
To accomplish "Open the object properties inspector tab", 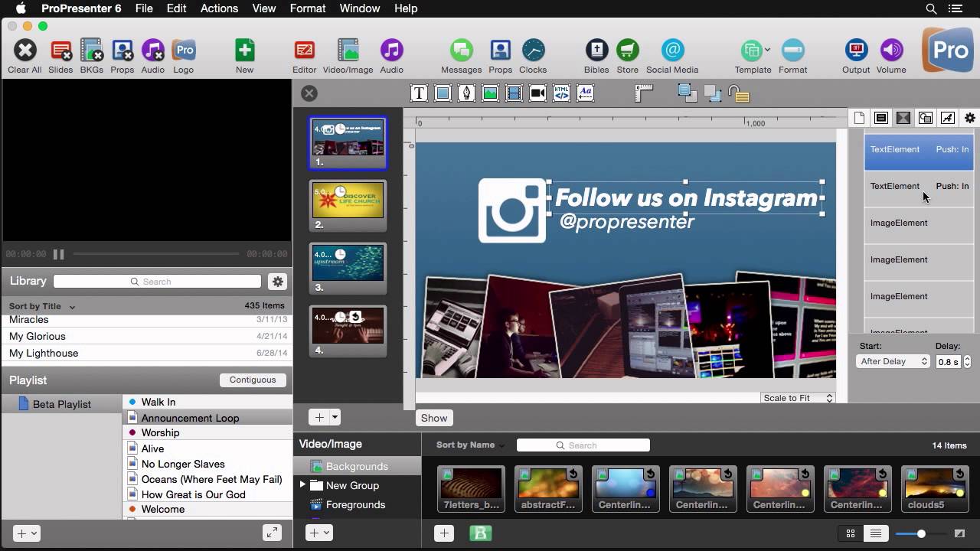I will pyautogui.click(x=926, y=118).
